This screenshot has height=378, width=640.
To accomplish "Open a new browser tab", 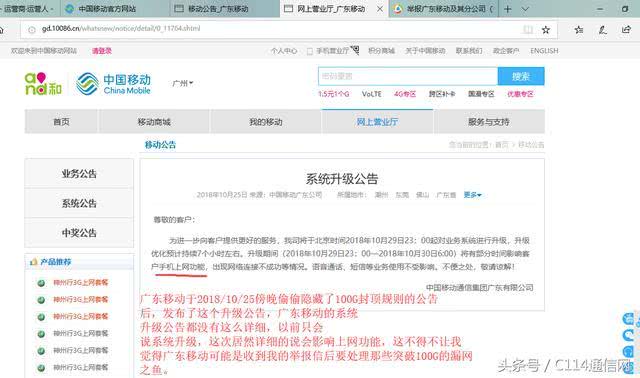I will point(507,9).
